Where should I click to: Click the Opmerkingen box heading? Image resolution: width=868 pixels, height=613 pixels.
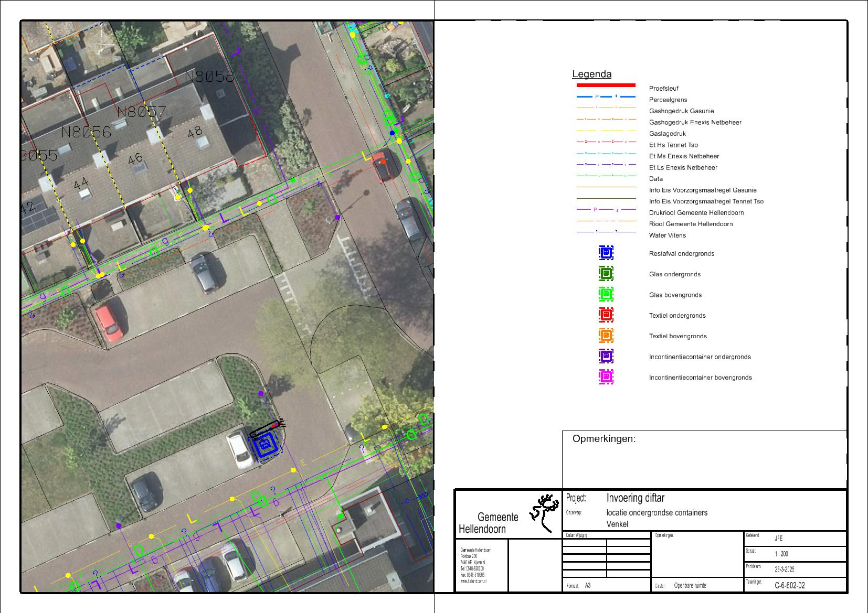tap(604, 439)
